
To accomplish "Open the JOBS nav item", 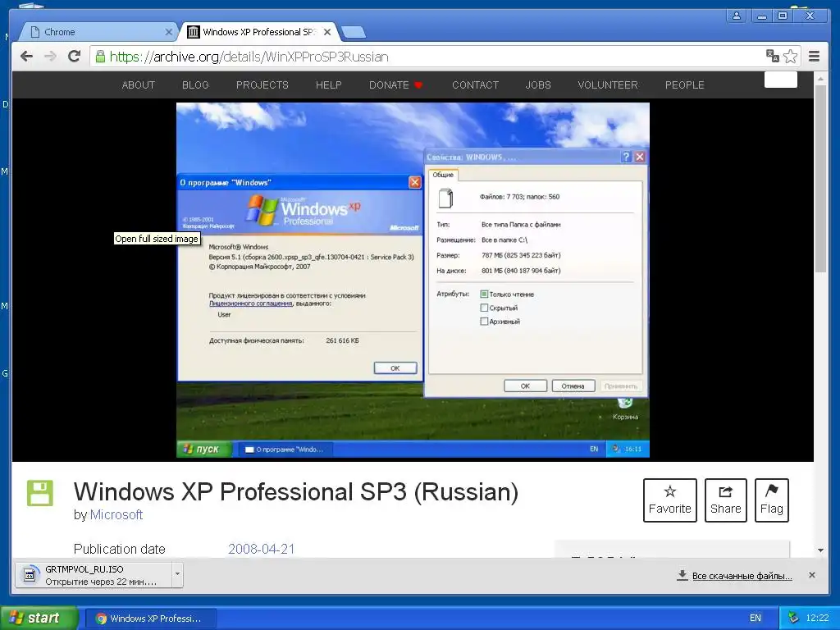I will pos(538,85).
